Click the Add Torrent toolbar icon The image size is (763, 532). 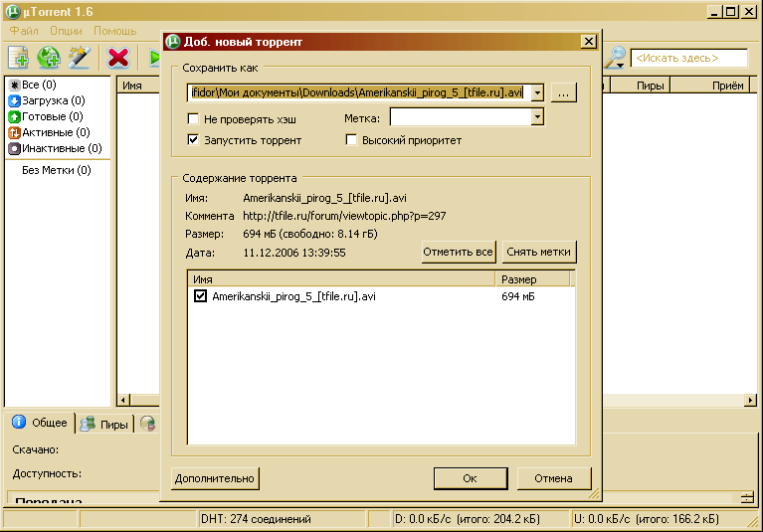(19, 58)
